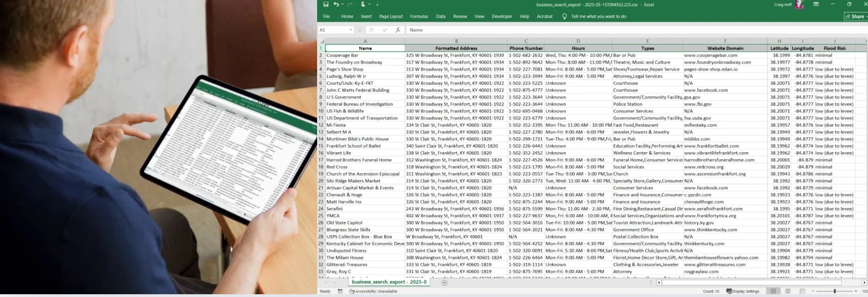Toggle Touch/Mouse mode icon
The height and width of the screenshot is (297, 868).
tap(363, 4)
